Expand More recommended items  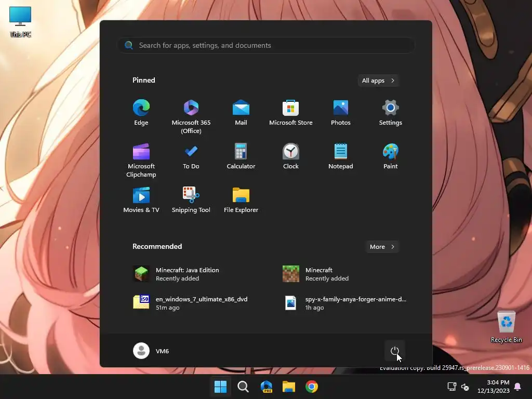[382, 247]
